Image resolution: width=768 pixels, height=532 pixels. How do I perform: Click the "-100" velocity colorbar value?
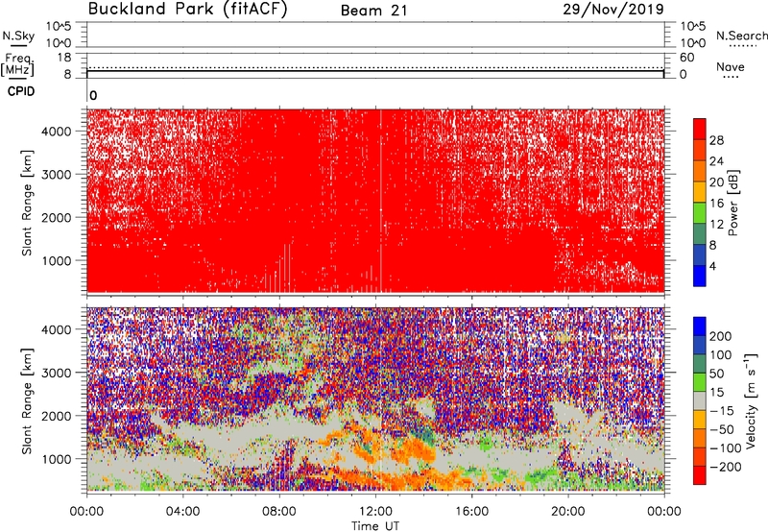pos(726,448)
